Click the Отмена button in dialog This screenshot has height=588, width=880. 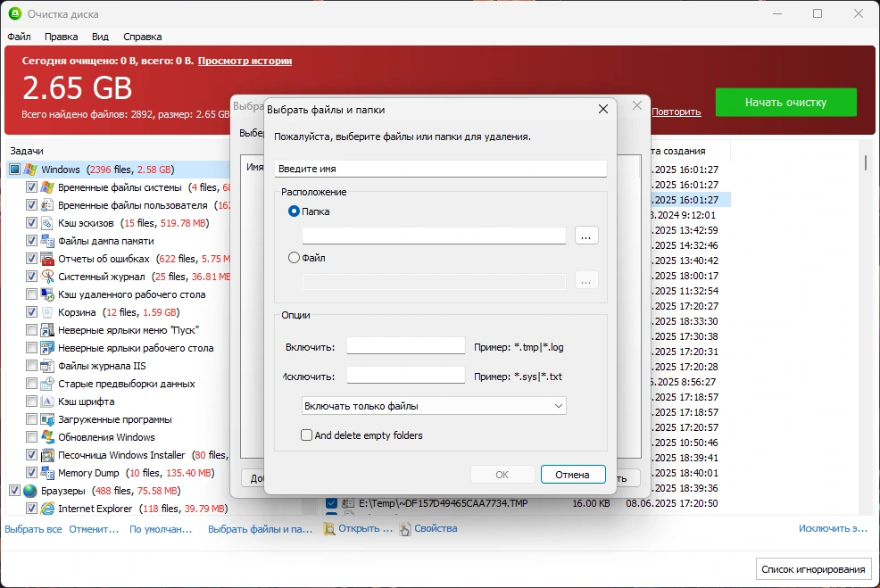(573, 474)
